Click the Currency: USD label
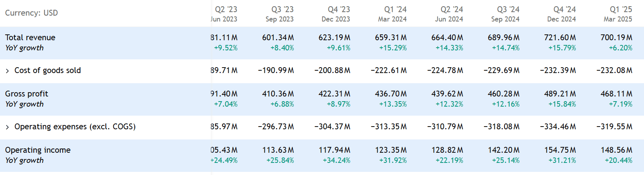Image resolution: width=644 pixels, height=175 pixels. pos(31,13)
